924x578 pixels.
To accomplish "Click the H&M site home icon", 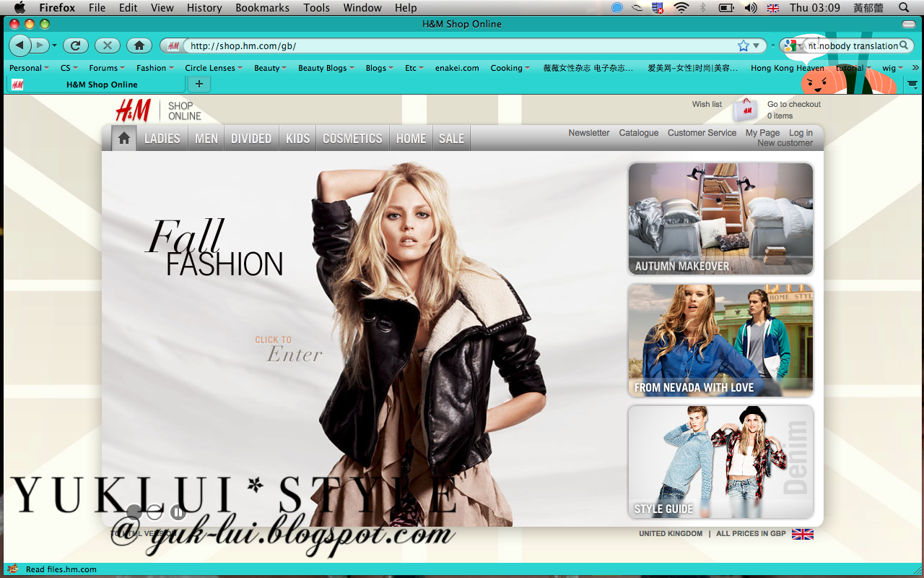I will (x=124, y=138).
